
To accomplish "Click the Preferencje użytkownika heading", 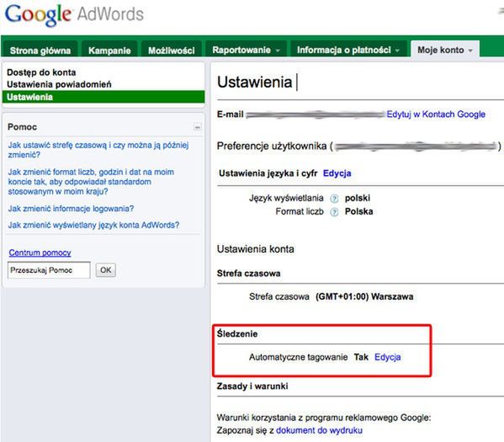I will (x=272, y=146).
